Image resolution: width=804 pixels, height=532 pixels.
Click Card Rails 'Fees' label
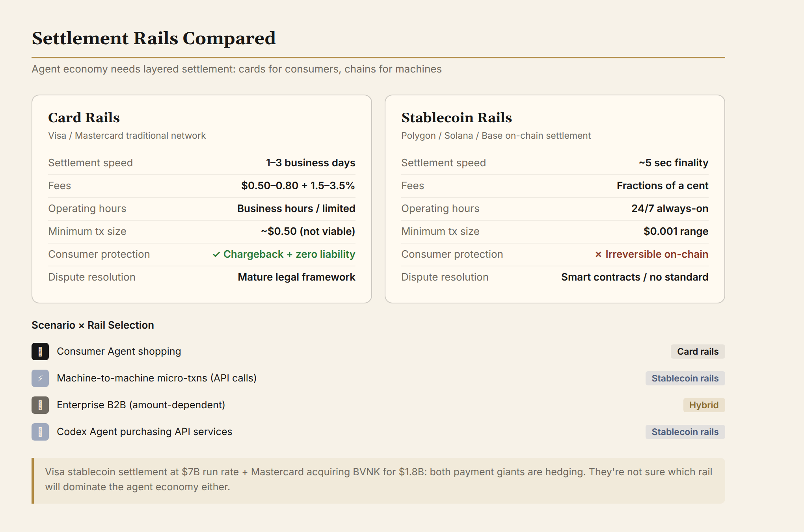tap(60, 186)
